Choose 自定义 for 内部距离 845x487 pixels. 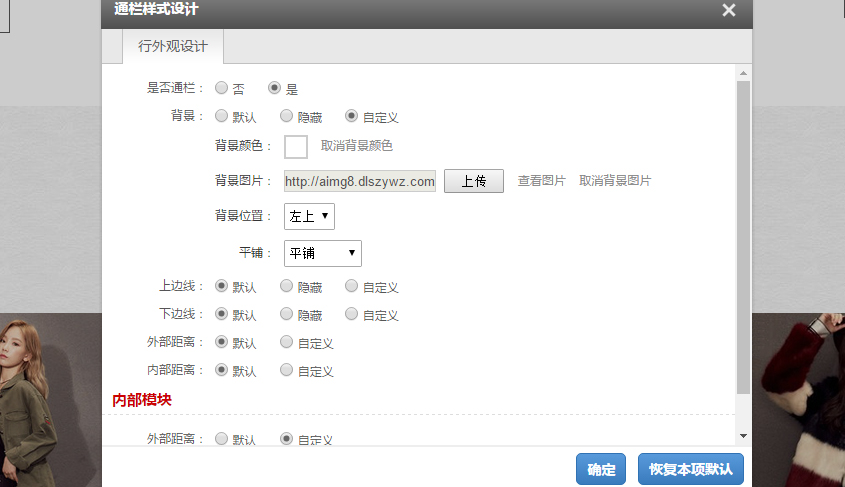(287, 370)
